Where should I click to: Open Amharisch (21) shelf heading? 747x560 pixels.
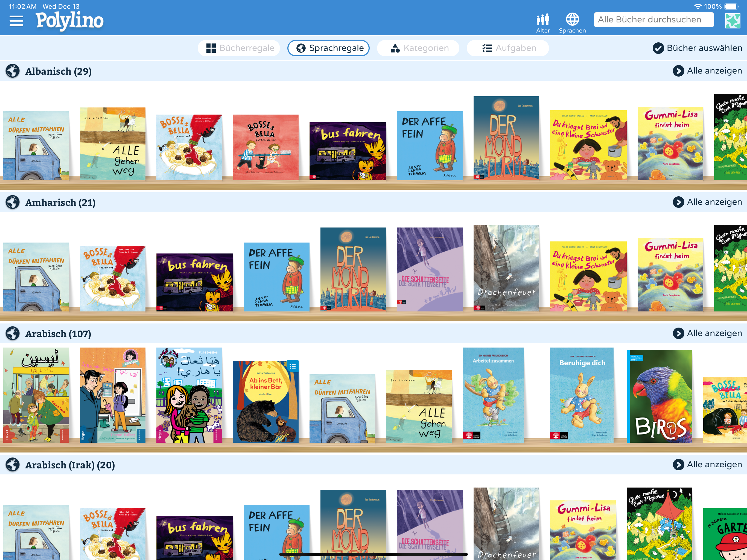60,203
